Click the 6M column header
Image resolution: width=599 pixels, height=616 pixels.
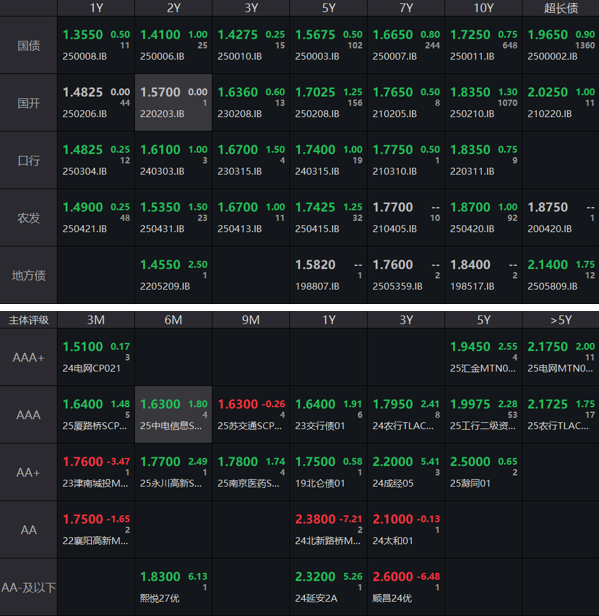pyautogui.click(x=173, y=320)
